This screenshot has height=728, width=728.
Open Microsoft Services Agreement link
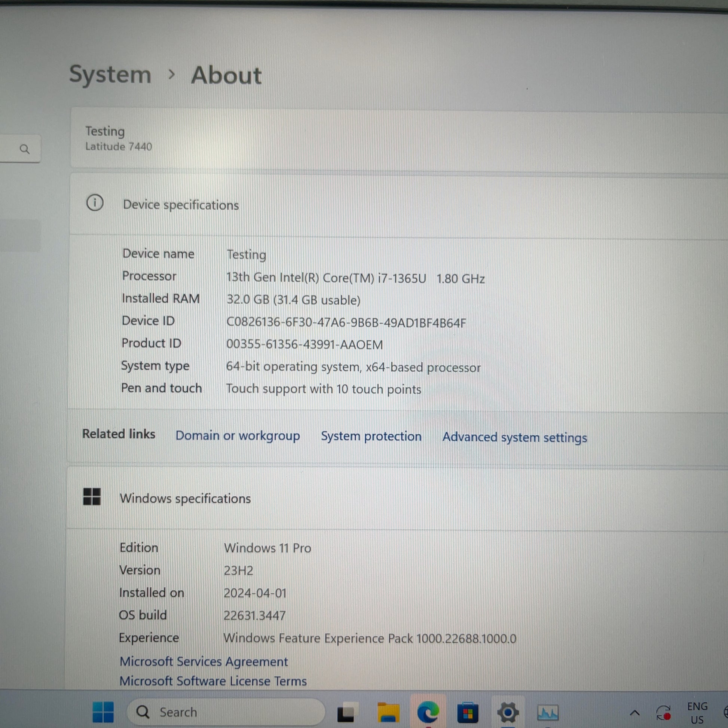point(204,661)
